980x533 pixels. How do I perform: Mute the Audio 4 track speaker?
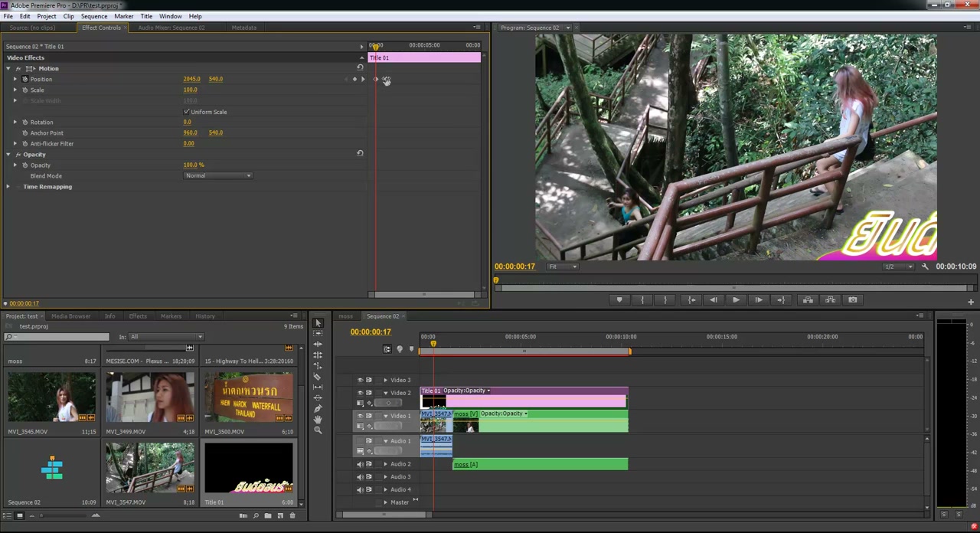pos(361,489)
